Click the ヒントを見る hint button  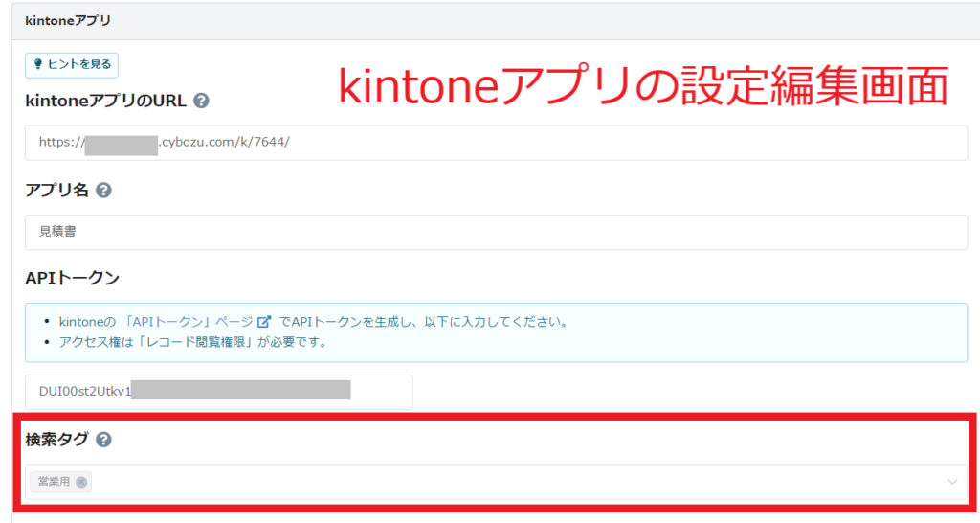[x=72, y=65]
